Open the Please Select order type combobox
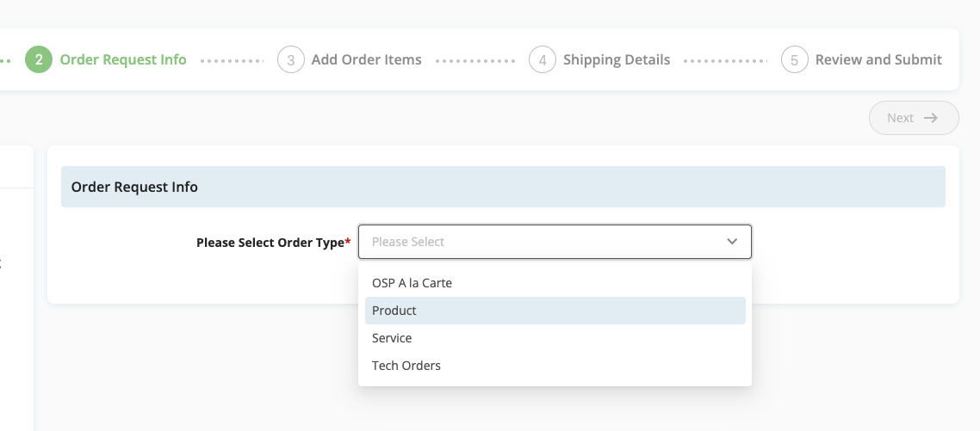Viewport: 980px width, 431px height. [555, 242]
